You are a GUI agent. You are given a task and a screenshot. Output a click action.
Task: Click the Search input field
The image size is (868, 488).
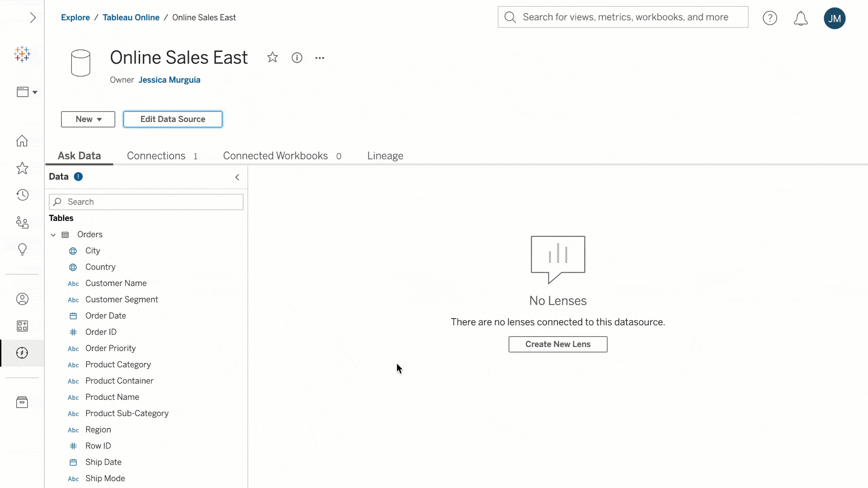pos(146,202)
